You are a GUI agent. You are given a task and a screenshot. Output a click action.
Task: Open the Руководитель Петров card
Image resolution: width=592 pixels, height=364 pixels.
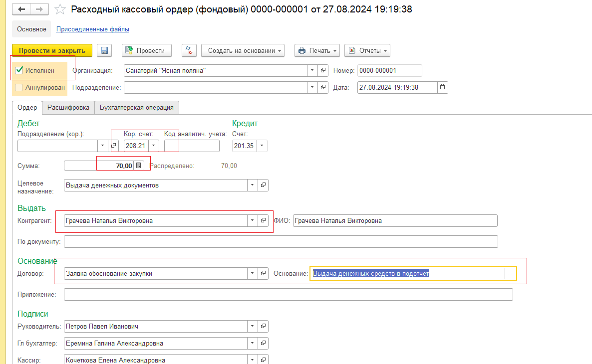[x=263, y=326]
